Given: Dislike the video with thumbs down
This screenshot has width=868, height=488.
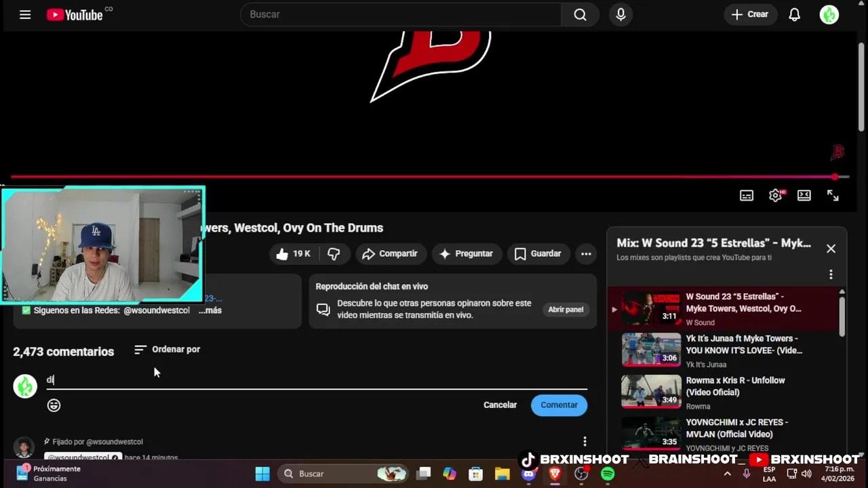Looking at the screenshot, I should pos(334,253).
